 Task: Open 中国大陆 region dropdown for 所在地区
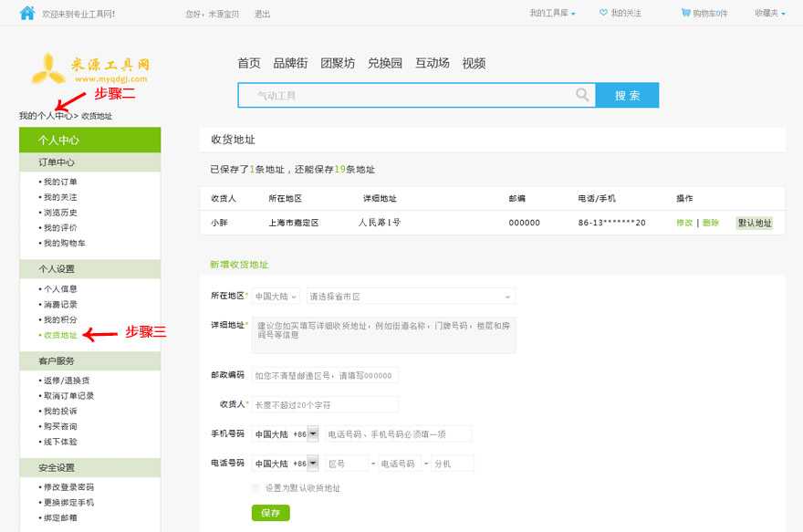(276, 297)
